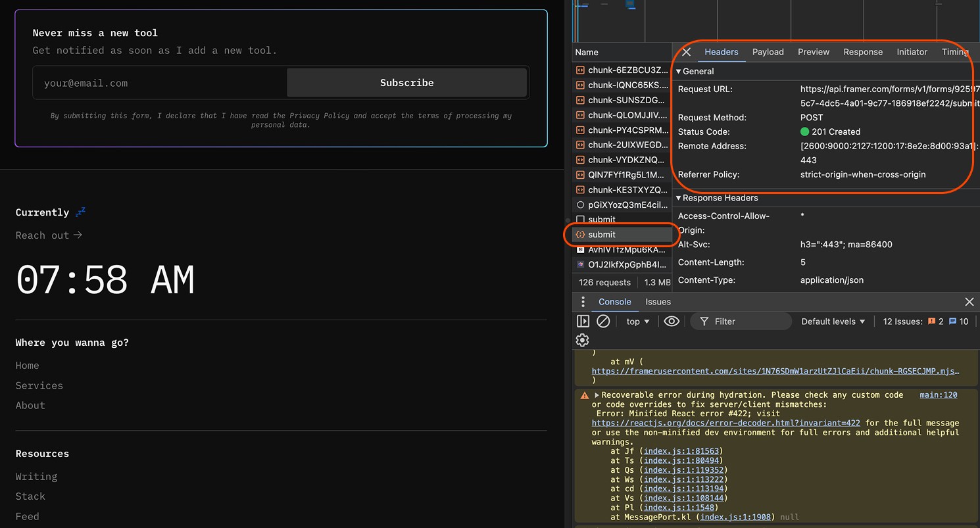Click the orange warnings issue counter
This screenshot has width=980, height=528.
(935, 322)
